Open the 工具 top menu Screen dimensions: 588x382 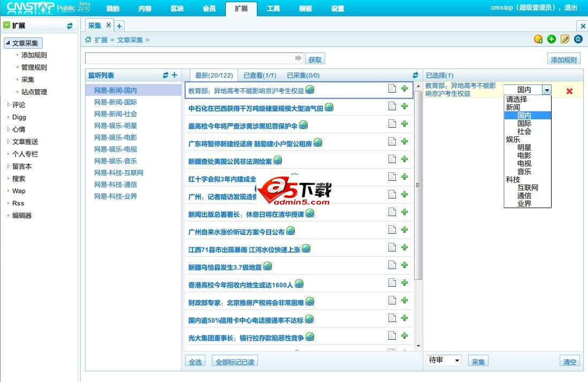coord(273,9)
